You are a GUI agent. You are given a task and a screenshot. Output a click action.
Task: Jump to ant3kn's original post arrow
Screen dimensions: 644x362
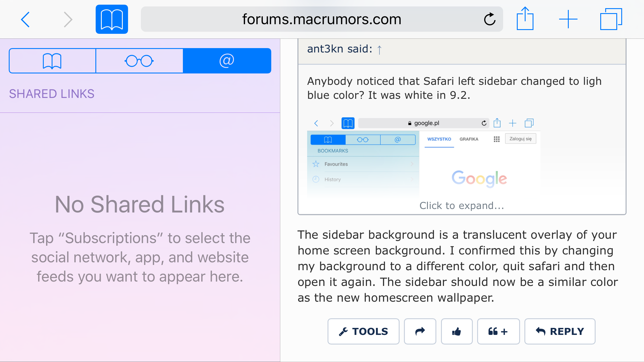point(379,50)
